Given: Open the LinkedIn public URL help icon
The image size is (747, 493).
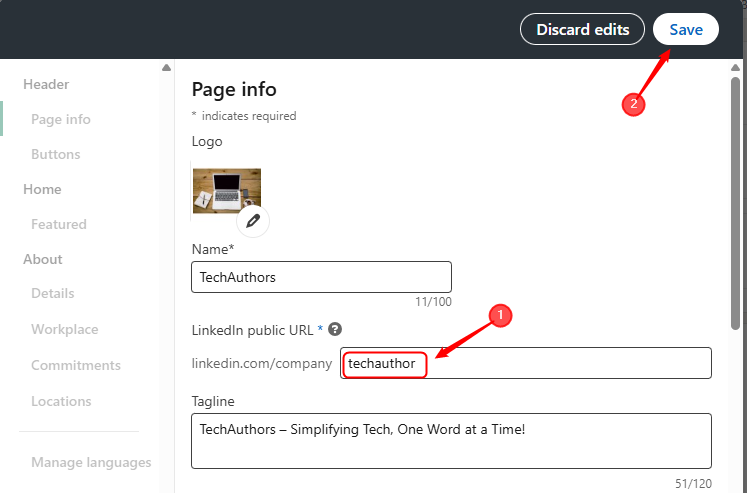Looking at the screenshot, I should [x=335, y=329].
